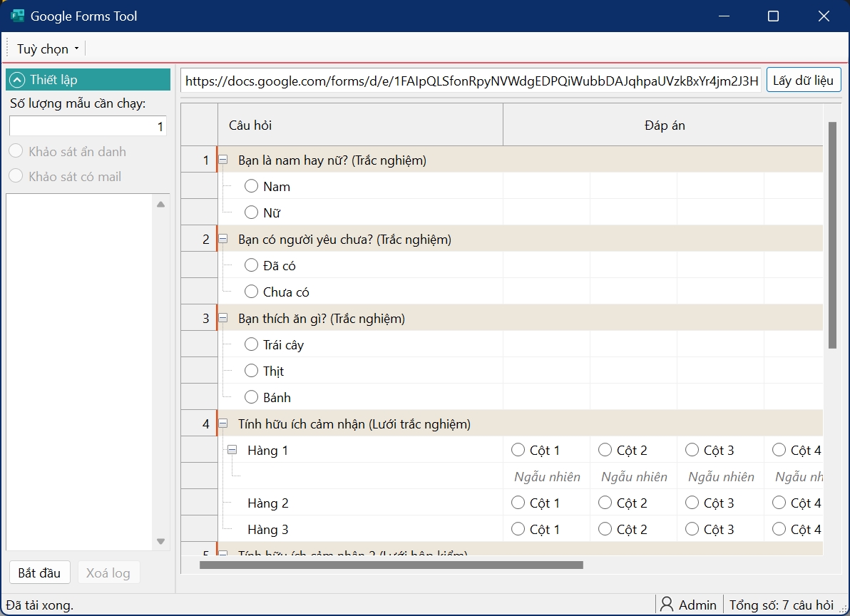Collapse the partially visible question 5 expander

coord(222,553)
